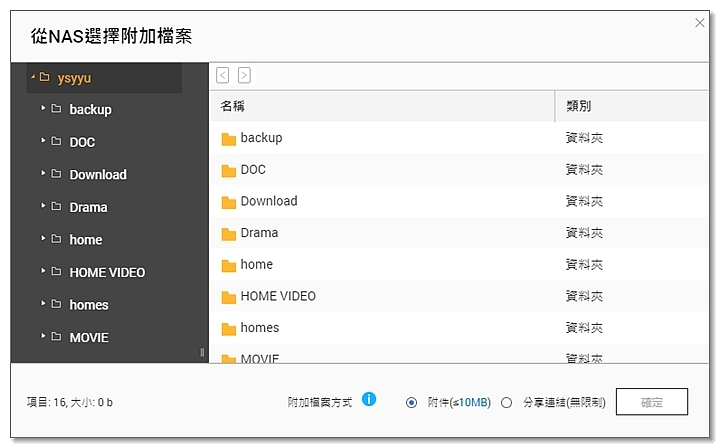
Task: Click the DOC folder icon in file list
Action: [x=228, y=170]
